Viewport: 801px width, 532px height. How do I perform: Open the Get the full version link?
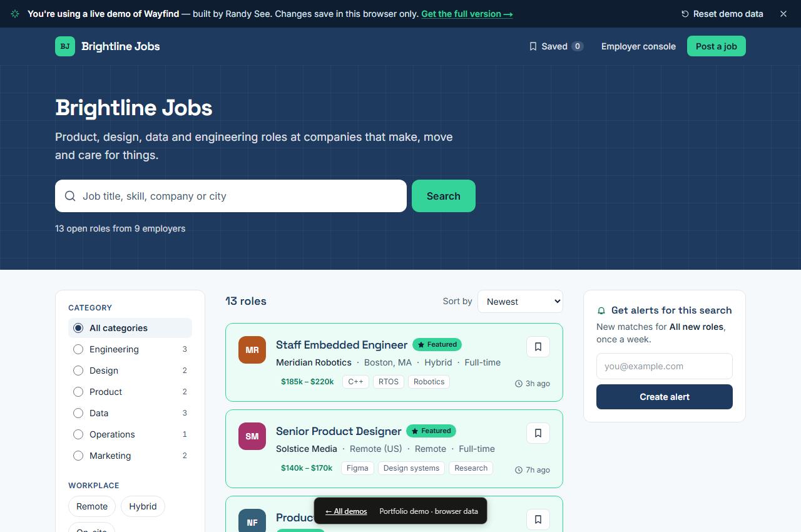click(467, 14)
